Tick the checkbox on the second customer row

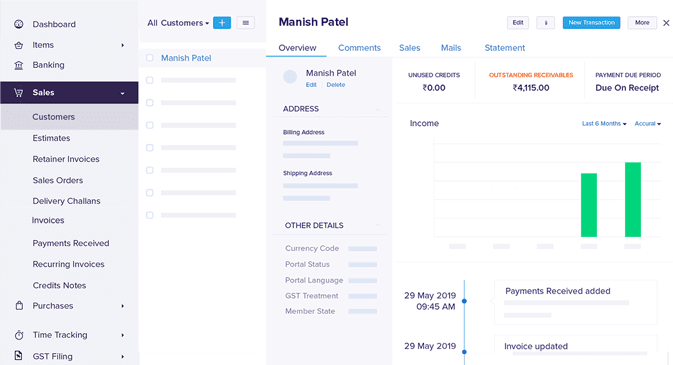tap(149, 80)
